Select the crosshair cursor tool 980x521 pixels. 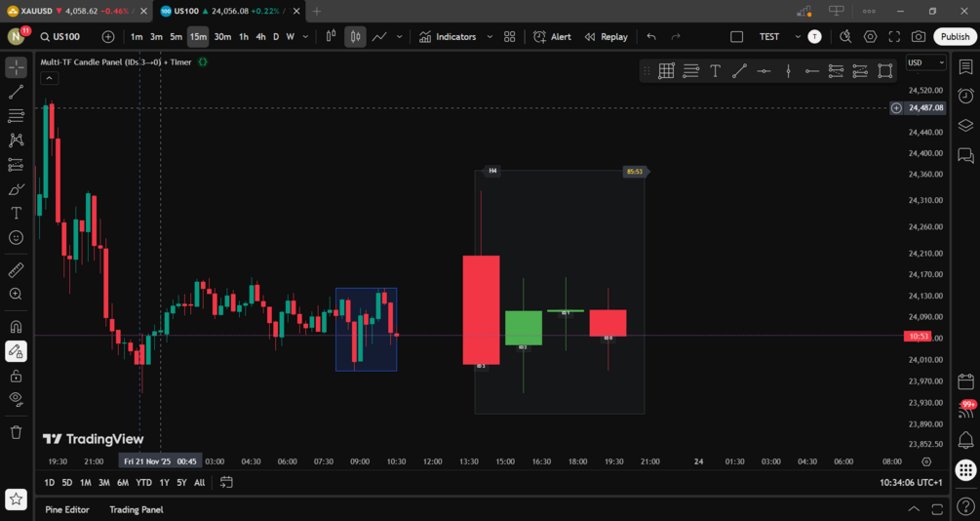coord(17,67)
